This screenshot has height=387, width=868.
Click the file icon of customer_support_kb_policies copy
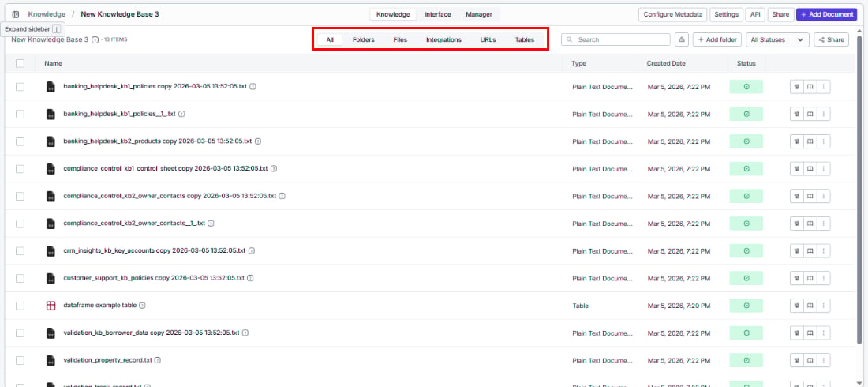pos(51,278)
